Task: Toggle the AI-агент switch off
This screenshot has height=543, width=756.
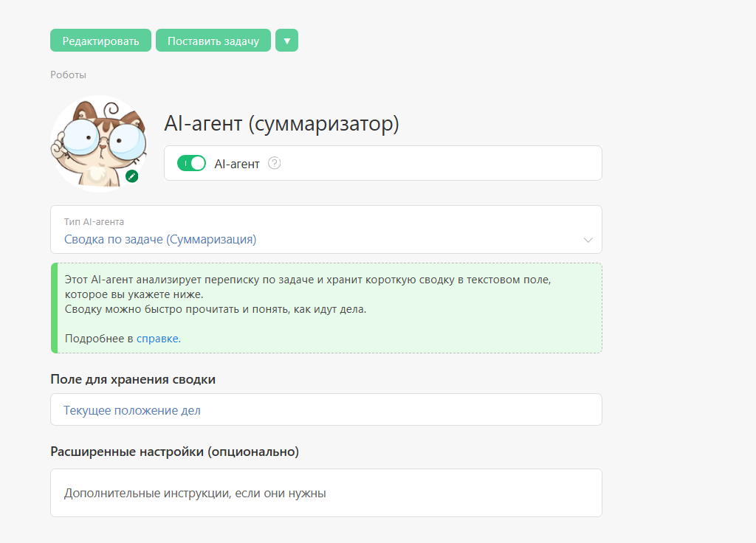Action: (191, 163)
